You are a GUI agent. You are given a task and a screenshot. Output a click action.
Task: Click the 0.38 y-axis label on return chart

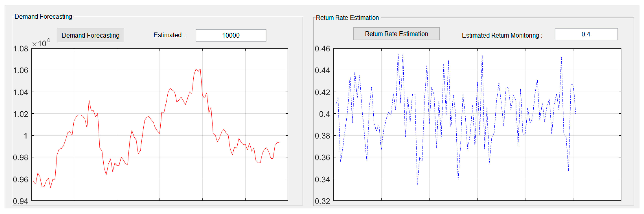click(322, 136)
